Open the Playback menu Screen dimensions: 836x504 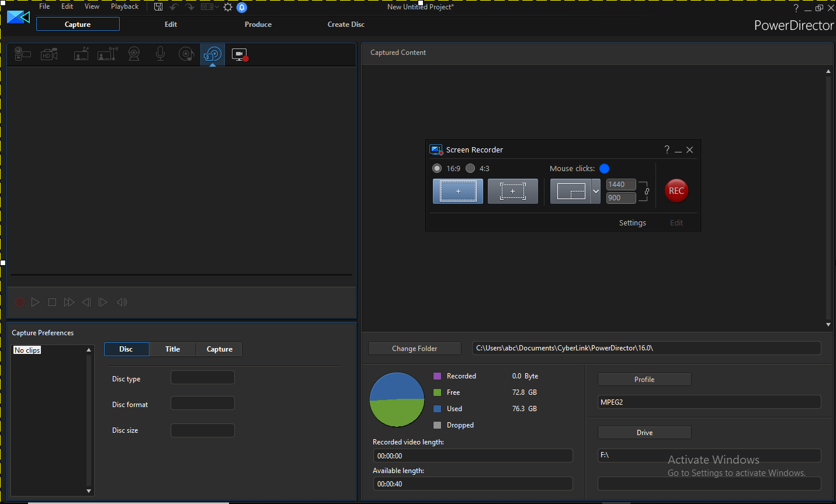124,6
